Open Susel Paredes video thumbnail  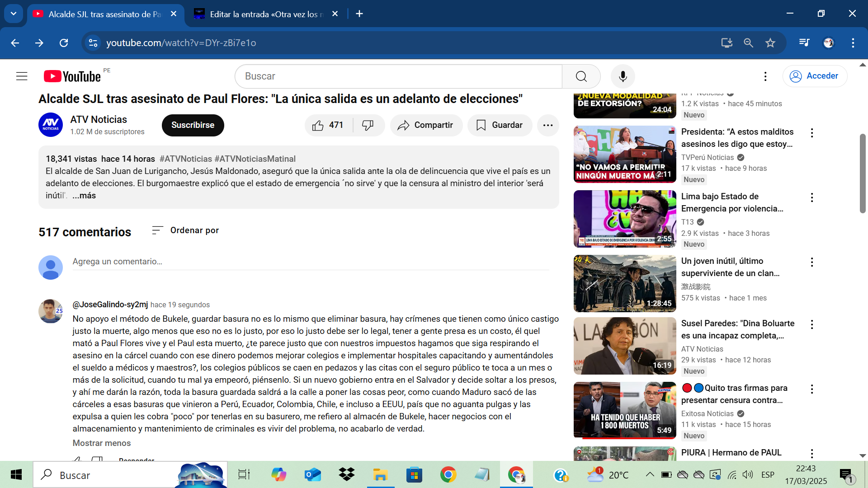(x=624, y=346)
